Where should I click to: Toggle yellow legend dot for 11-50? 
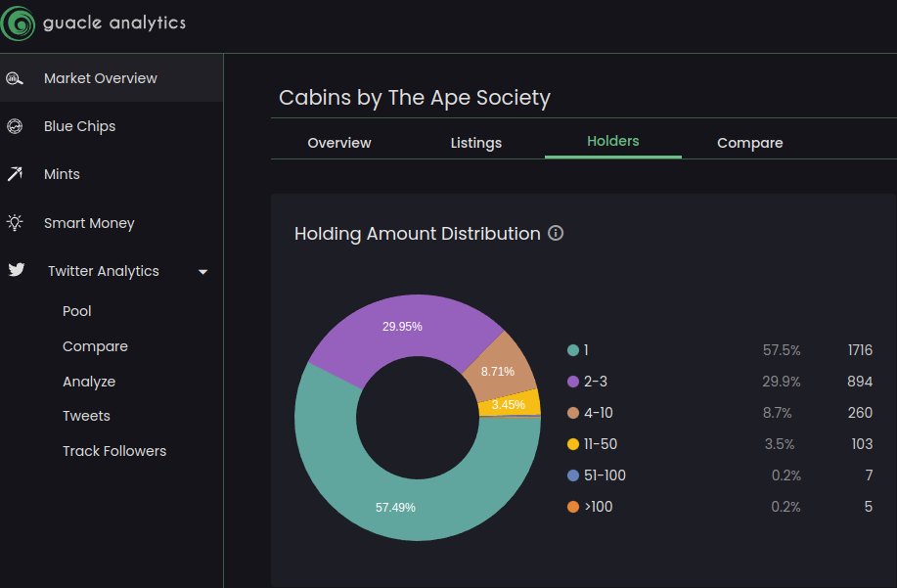(x=572, y=444)
